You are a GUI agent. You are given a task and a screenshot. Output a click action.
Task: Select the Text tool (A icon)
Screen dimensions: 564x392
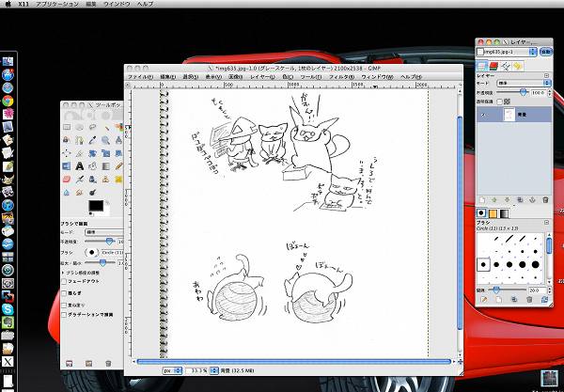pyautogui.click(x=80, y=166)
